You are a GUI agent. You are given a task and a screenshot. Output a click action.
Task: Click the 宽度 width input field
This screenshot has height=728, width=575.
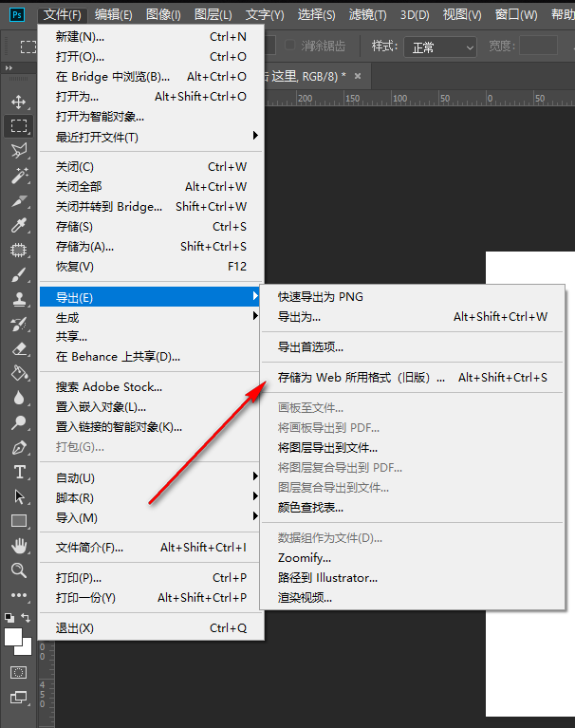click(x=538, y=46)
